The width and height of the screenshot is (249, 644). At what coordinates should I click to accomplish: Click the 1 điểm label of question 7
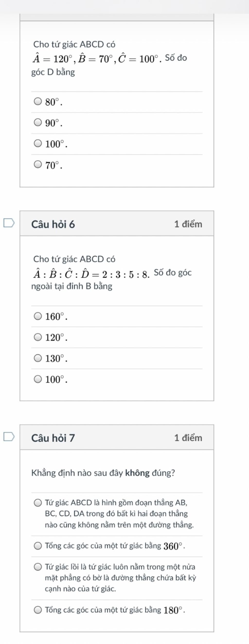(188, 438)
